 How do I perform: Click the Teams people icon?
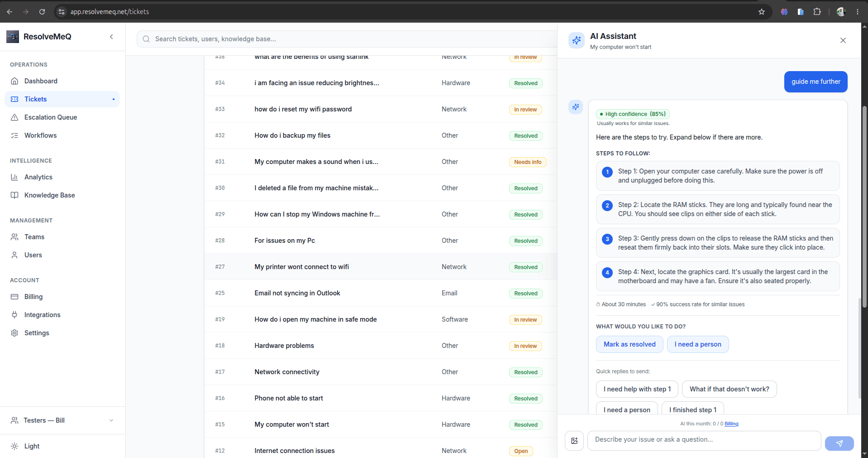[14, 237]
